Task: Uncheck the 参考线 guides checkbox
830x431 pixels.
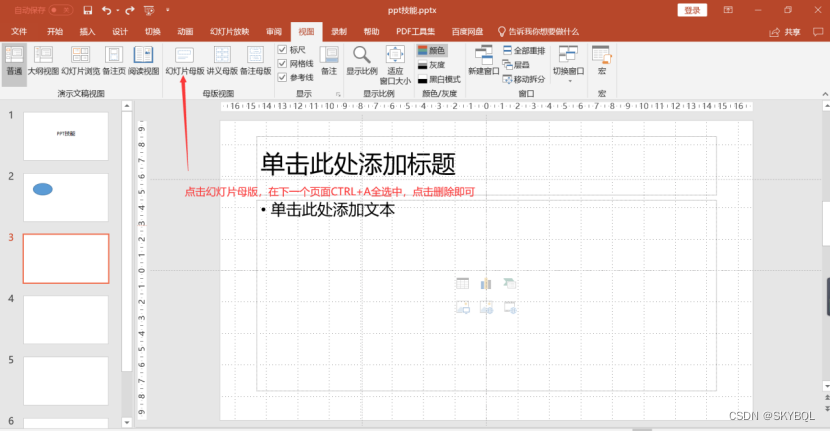Action: pyautogui.click(x=282, y=77)
